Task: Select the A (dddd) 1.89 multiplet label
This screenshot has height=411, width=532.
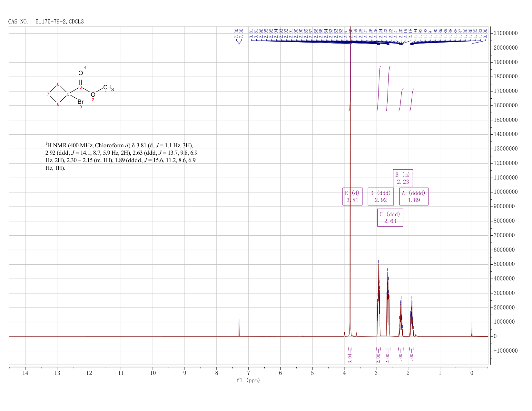Action: pos(414,196)
